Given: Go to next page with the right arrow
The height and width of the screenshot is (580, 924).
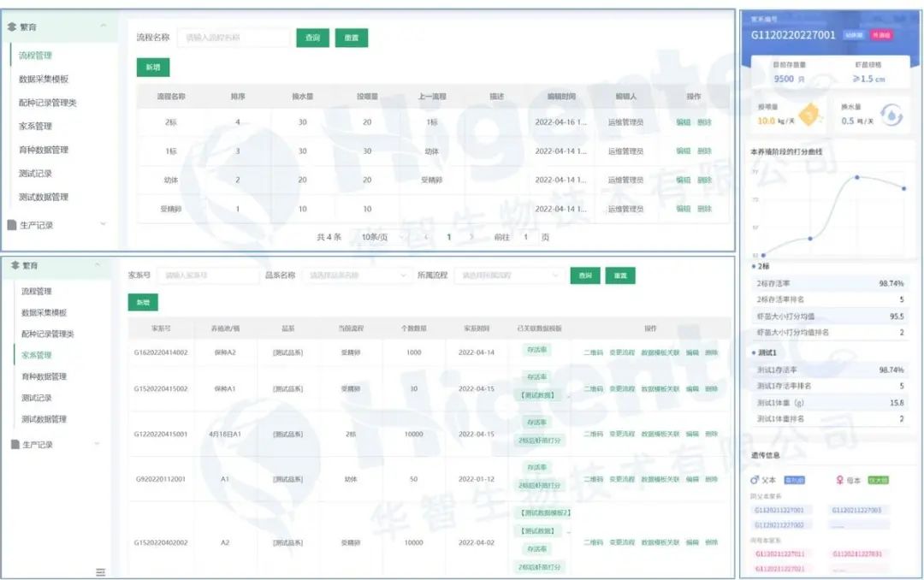Looking at the screenshot, I should pos(471,236).
